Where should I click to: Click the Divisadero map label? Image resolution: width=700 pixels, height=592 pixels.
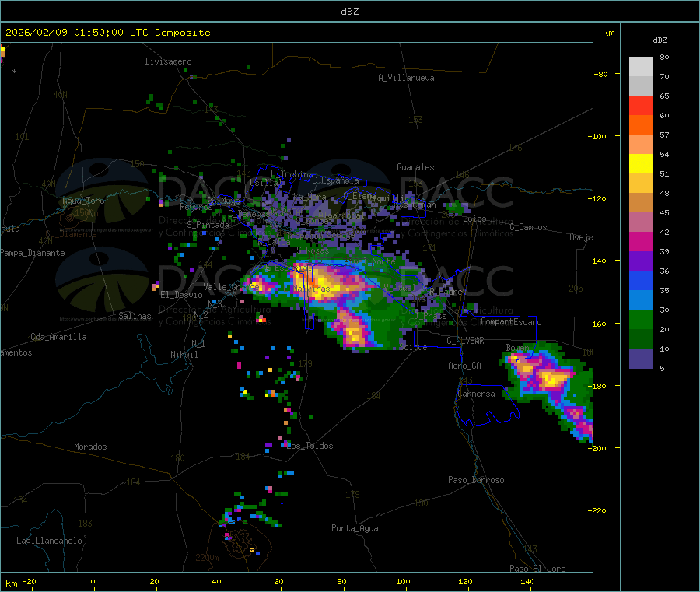coord(168,61)
